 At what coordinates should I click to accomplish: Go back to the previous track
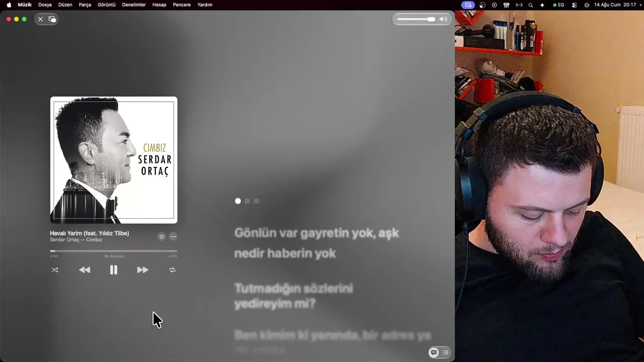tap(85, 270)
